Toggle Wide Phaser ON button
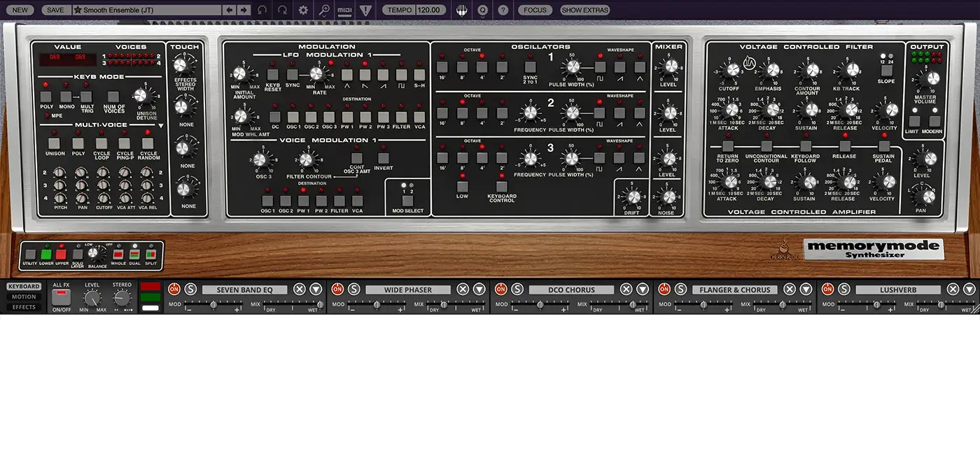Screen dimensions: 980x468 (x=337, y=289)
